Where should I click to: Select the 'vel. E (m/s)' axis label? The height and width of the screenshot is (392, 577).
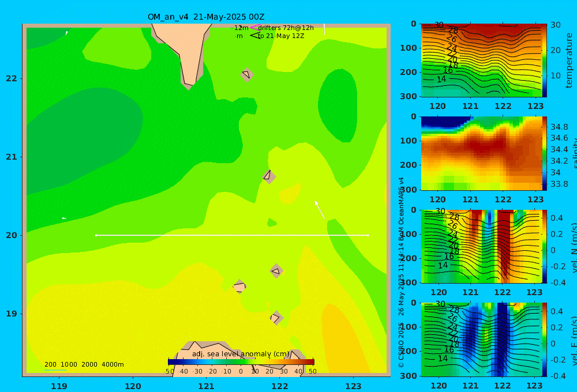(x=574, y=341)
